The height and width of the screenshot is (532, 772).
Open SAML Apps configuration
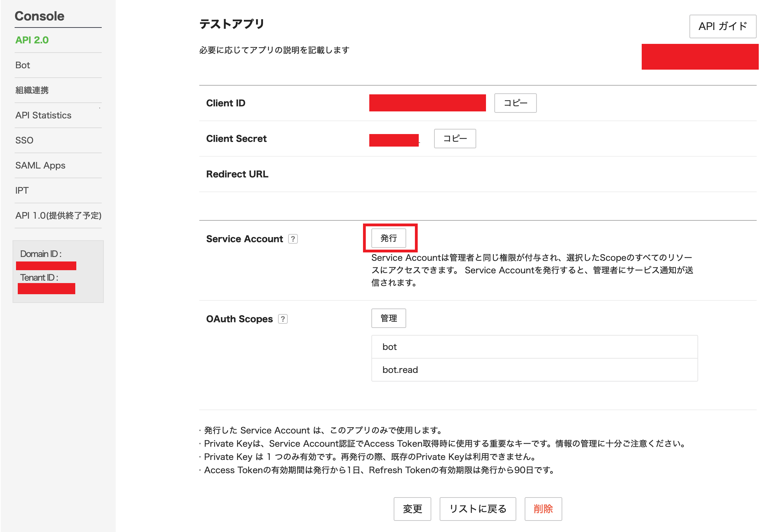point(40,165)
